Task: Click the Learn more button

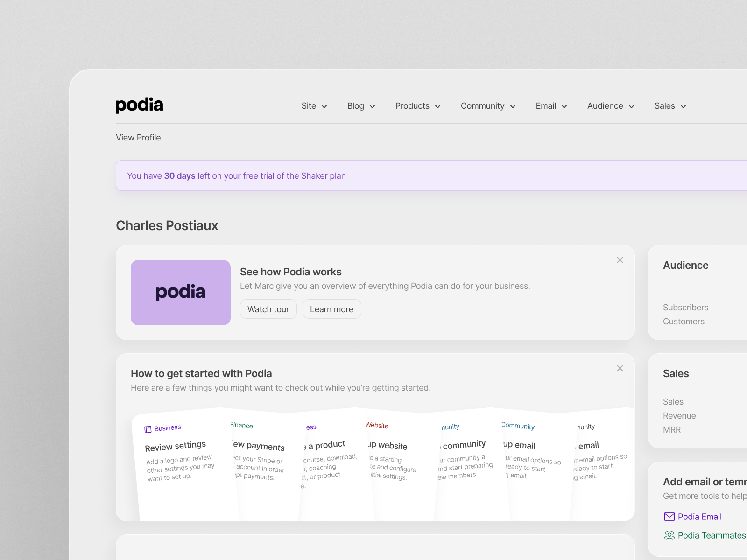Action: (x=331, y=309)
